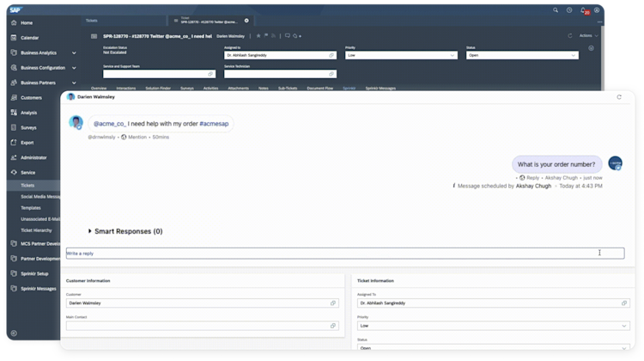
Task: Click Darien's avatar beside the tweet
Action: point(76,122)
